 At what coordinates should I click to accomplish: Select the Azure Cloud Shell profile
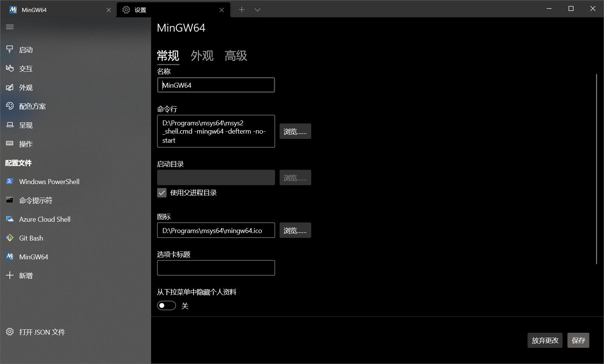pyautogui.click(x=75, y=219)
